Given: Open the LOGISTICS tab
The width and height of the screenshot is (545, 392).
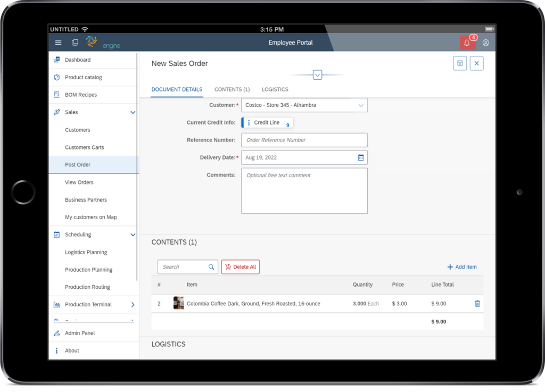Looking at the screenshot, I should click(275, 89).
